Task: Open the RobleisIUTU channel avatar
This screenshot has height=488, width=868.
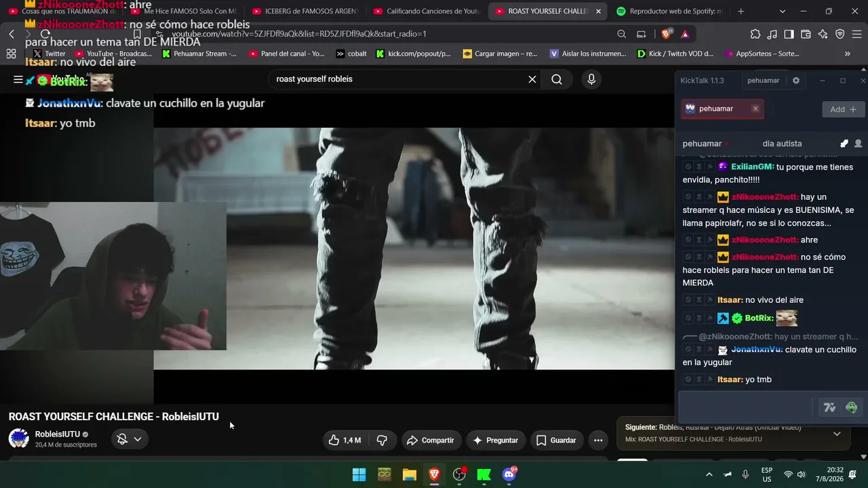Action: click(18, 439)
